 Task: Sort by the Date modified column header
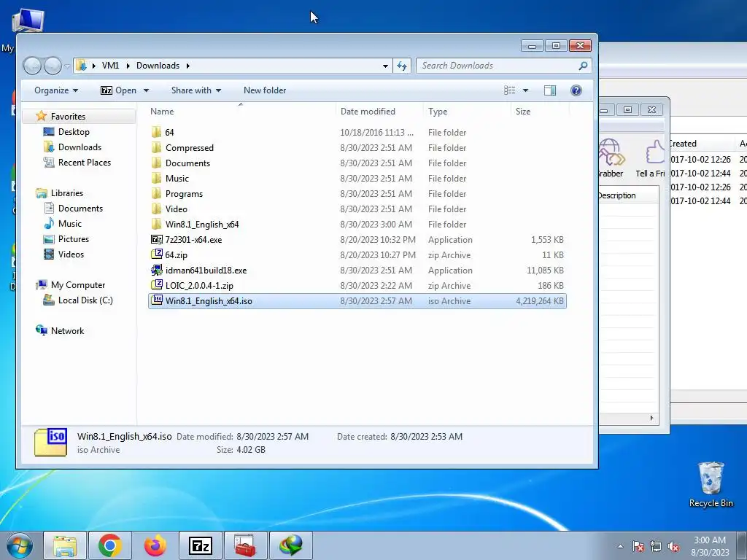tap(368, 112)
